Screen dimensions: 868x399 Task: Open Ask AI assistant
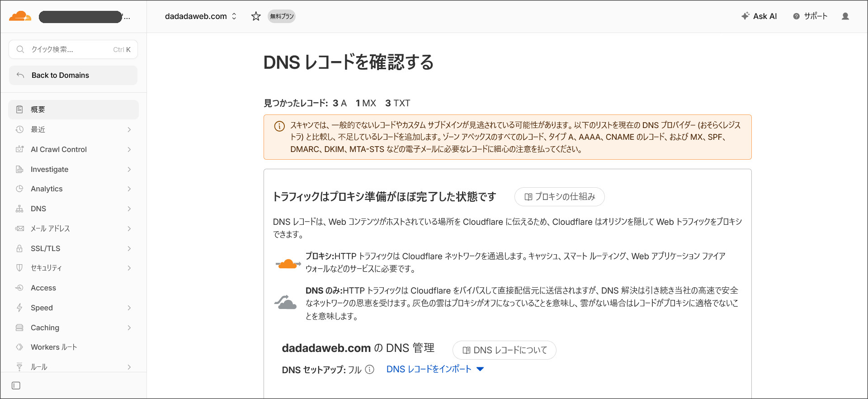pos(759,16)
